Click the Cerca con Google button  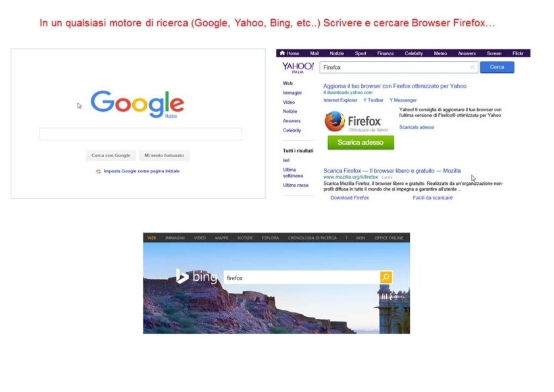[x=111, y=155]
